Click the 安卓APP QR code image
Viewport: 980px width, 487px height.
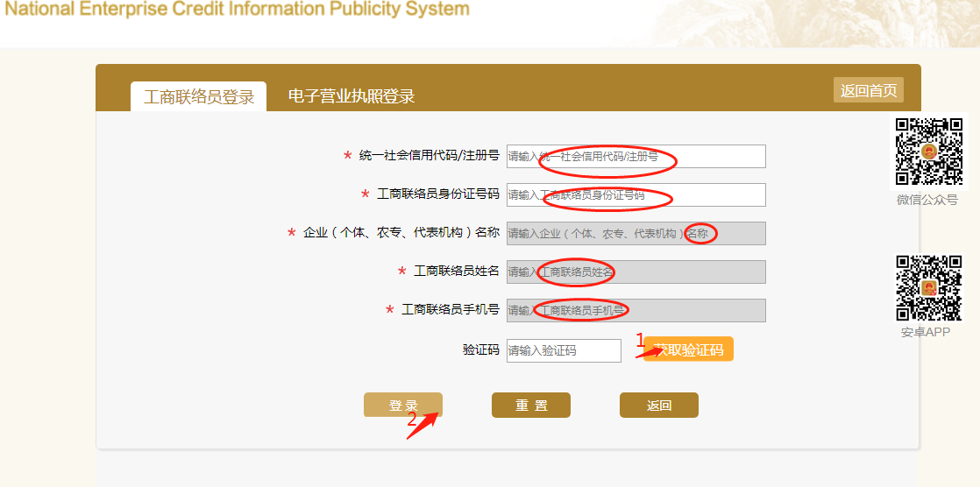[x=927, y=287]
